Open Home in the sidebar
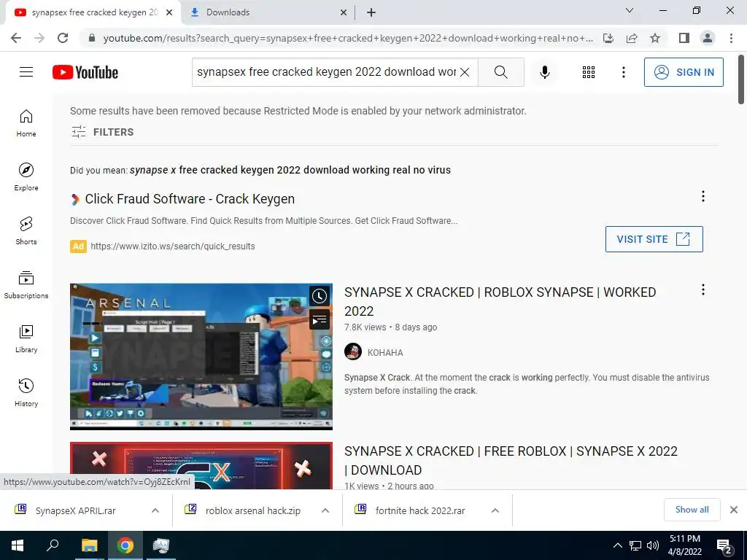 (26, 122)
